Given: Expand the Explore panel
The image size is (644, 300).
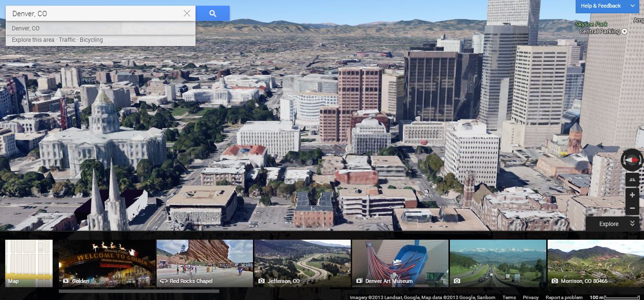Looking at the screenshot, I should click(609, 224).
